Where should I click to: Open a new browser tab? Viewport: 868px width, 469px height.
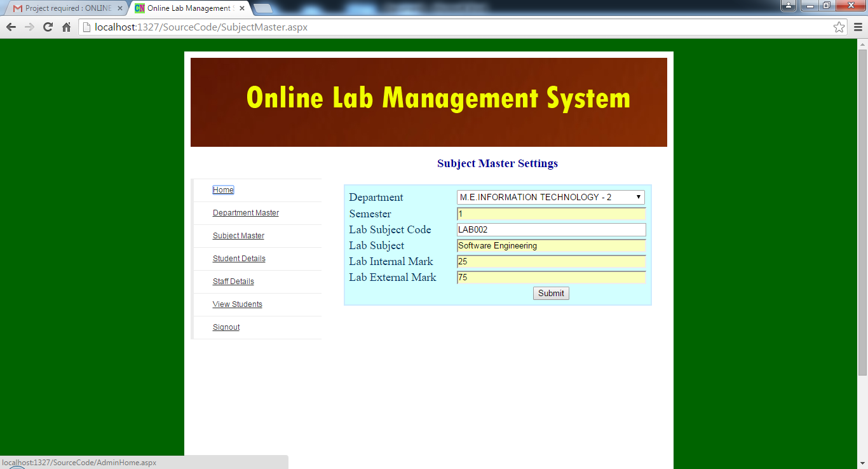(263, 9)
